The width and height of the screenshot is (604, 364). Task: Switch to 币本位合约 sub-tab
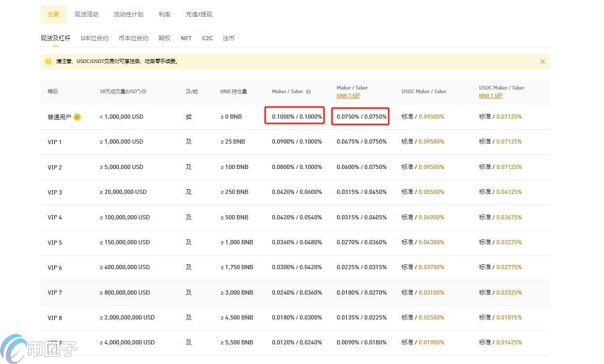133,38
